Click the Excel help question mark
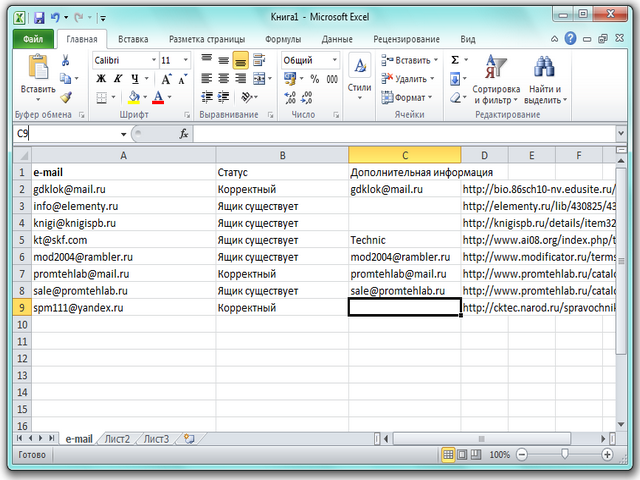Viewport: 640px width, 480px height. point(570,39)
